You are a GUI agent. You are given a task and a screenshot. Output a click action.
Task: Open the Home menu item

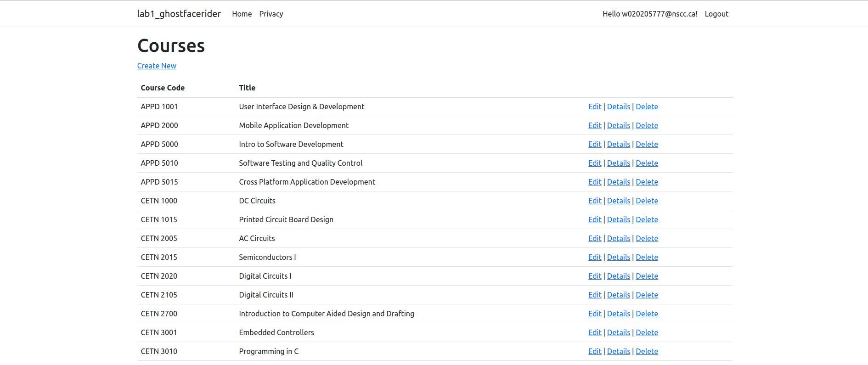[242, 14]
